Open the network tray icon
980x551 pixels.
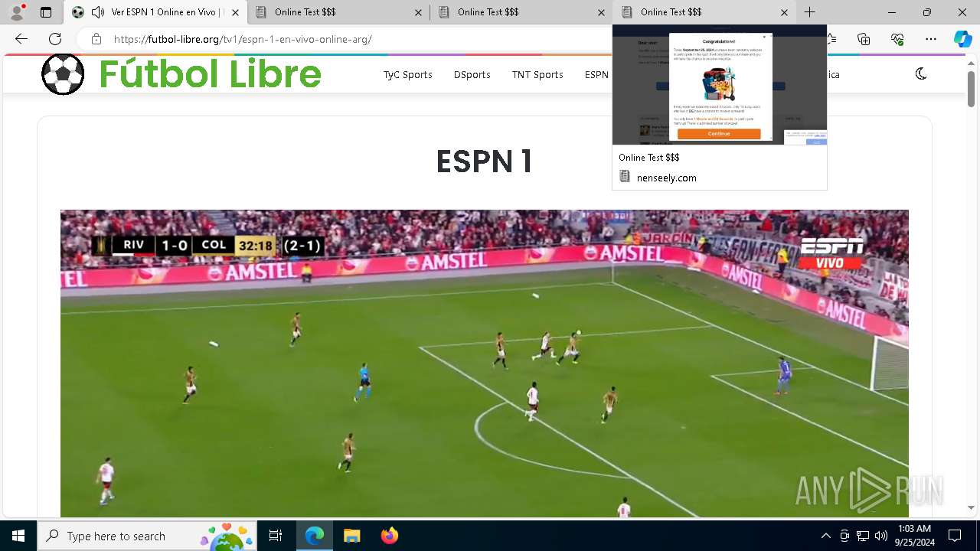863,536
